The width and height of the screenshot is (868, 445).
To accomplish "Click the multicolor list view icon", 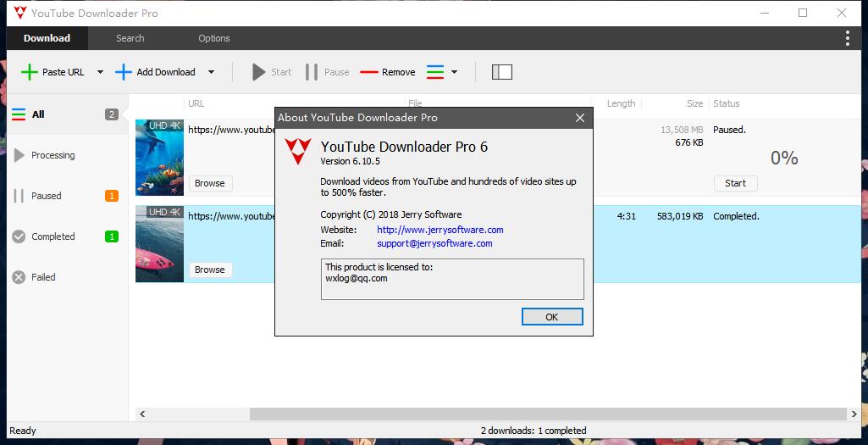I will (435, 72).
